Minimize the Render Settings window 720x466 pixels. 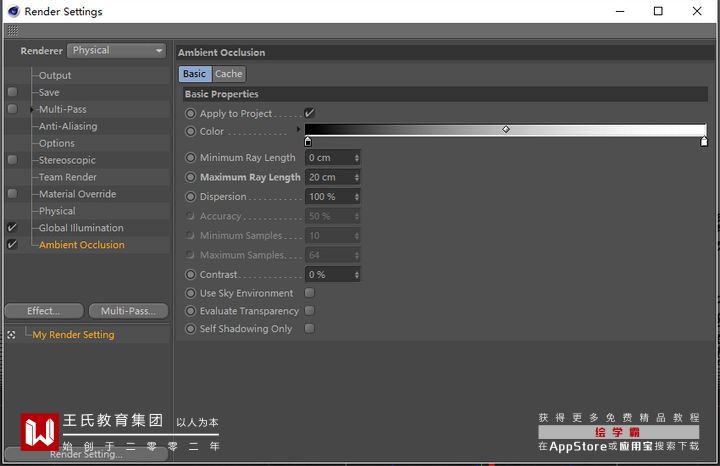(x=620, y=11)
